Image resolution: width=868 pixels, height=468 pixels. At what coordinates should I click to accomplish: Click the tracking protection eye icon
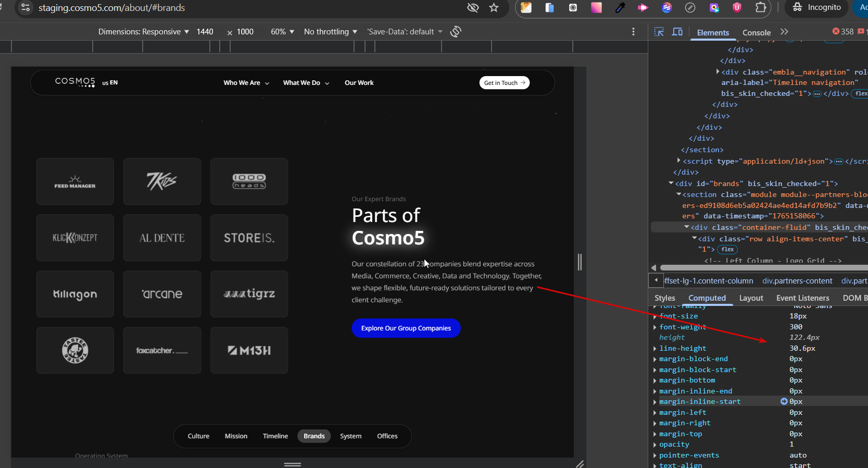pos(473,8)
